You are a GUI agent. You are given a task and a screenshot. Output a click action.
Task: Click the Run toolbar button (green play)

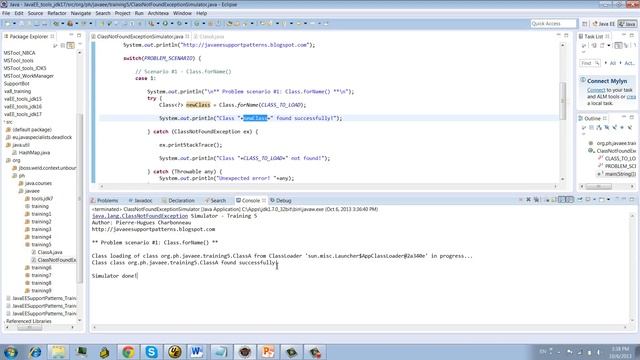165,24
